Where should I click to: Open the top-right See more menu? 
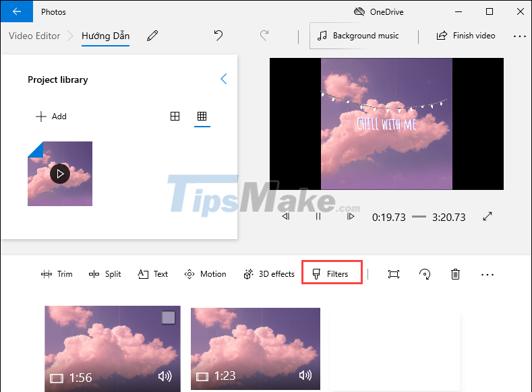[x=519, y=36]
